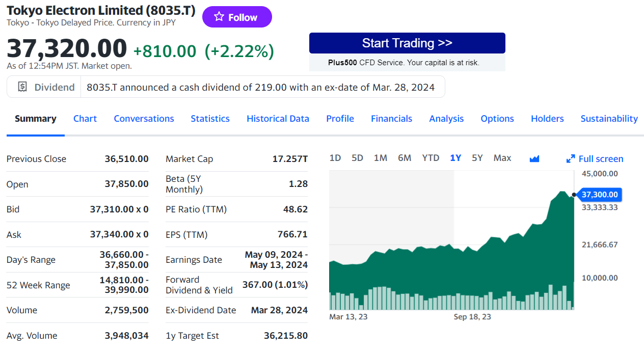The image size is (644, 352).
Task: Show the Max chart range
Action: (x=502, y=158)
